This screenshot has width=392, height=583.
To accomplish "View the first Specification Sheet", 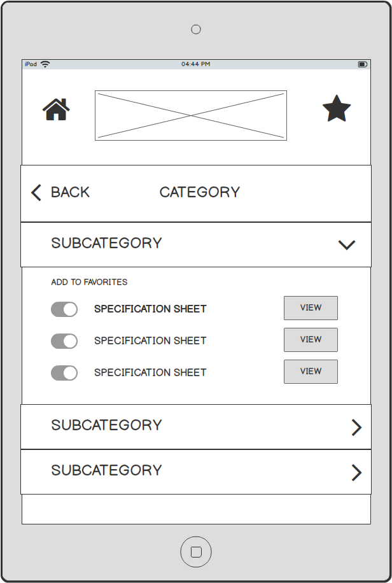I will [311, 308].
